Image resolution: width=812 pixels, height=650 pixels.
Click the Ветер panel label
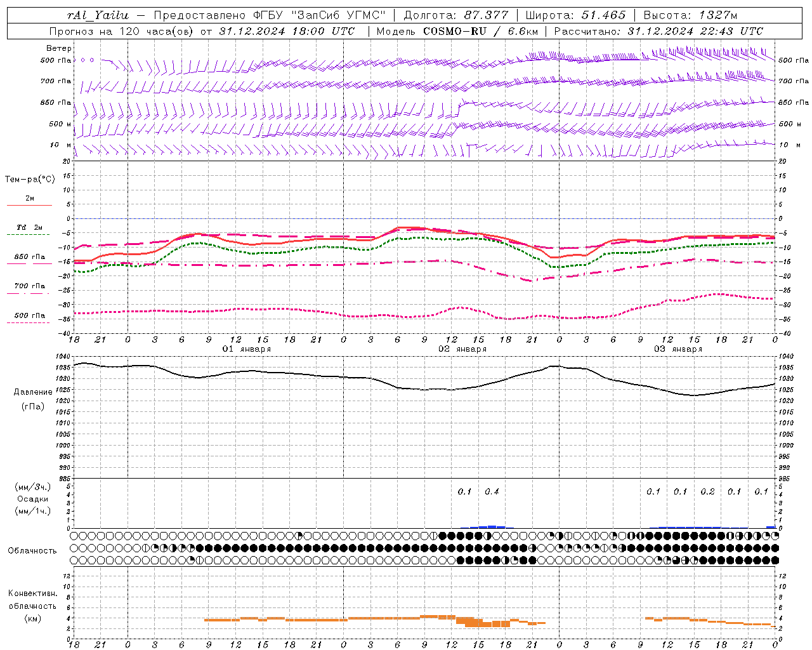tap(59, 48)
